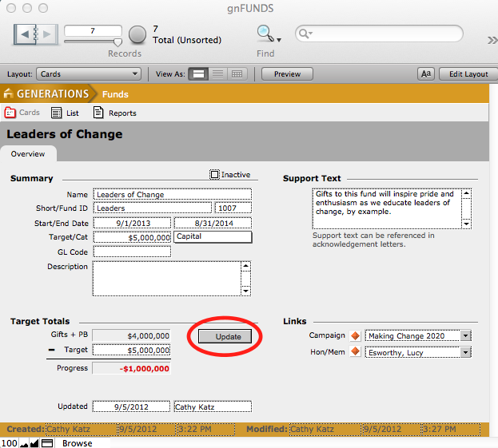Expand the Hon/Mem Esworthy, Lucy dropdown
Screen dimensions: 498x448
[465, 351]
